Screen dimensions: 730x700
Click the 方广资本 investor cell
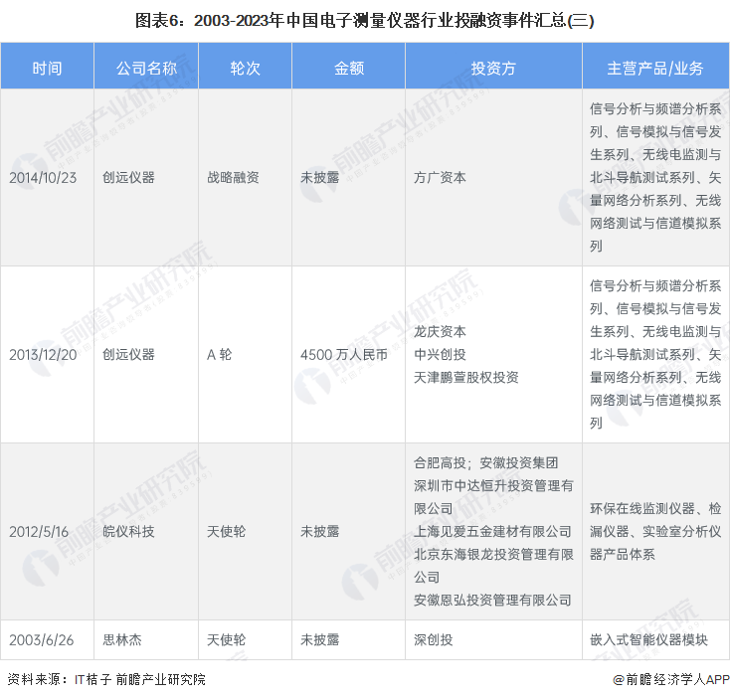pos(440,178)
